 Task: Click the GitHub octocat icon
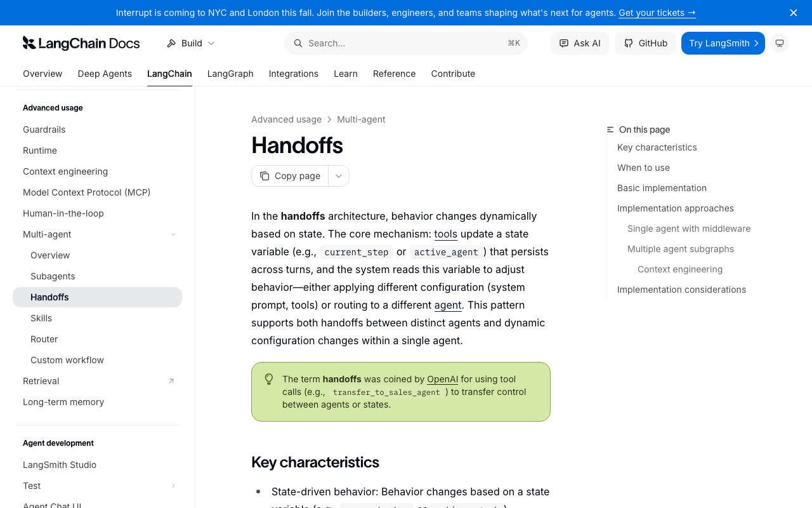629,43
